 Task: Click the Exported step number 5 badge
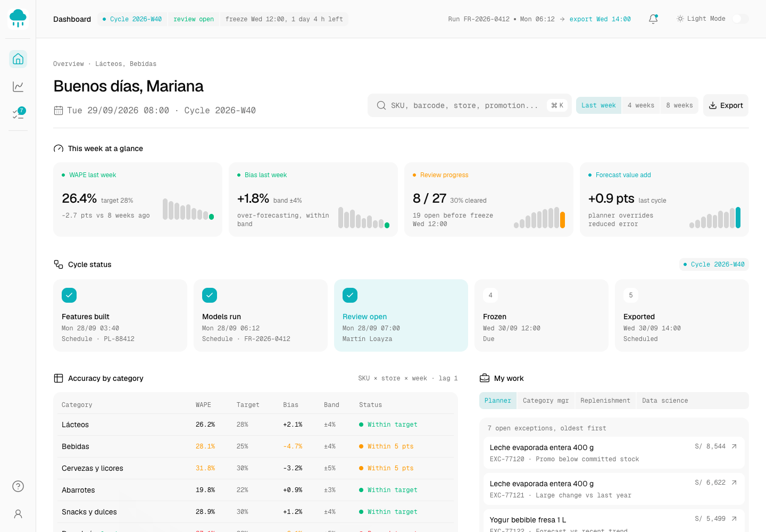631,295
